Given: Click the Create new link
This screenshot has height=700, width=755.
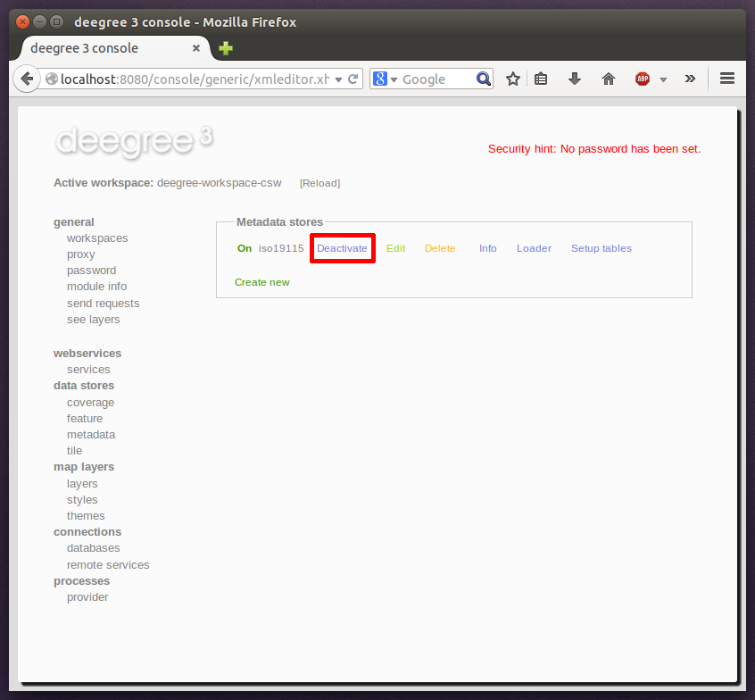Looking at the screenshot, I should pos(261,282).
